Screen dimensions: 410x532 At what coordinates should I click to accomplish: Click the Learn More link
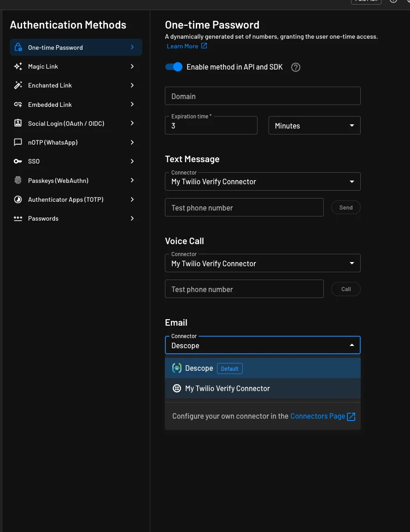tap(182, 46)
